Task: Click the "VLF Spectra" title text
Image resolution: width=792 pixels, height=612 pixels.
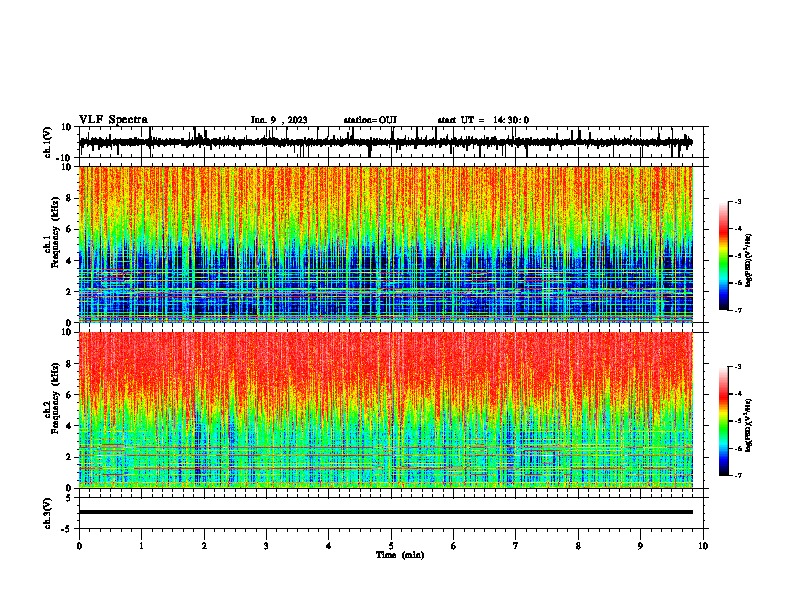Action: click(x=113, y=120)
